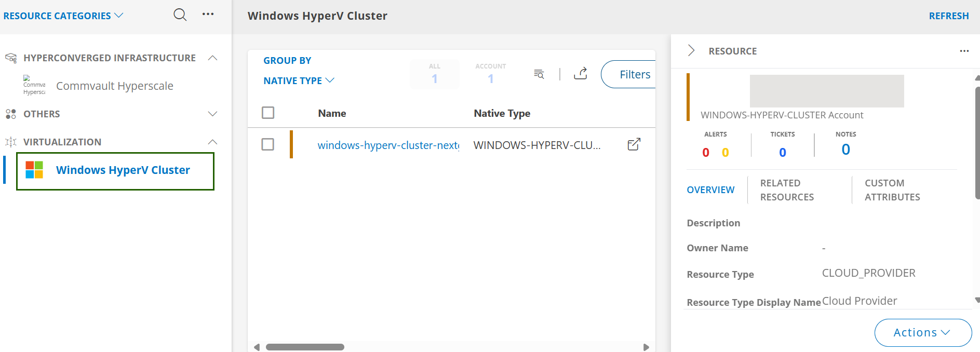Click the table scroll-right arrow
The height and width of the screenshot is (352, 980).
pos(646,347)
